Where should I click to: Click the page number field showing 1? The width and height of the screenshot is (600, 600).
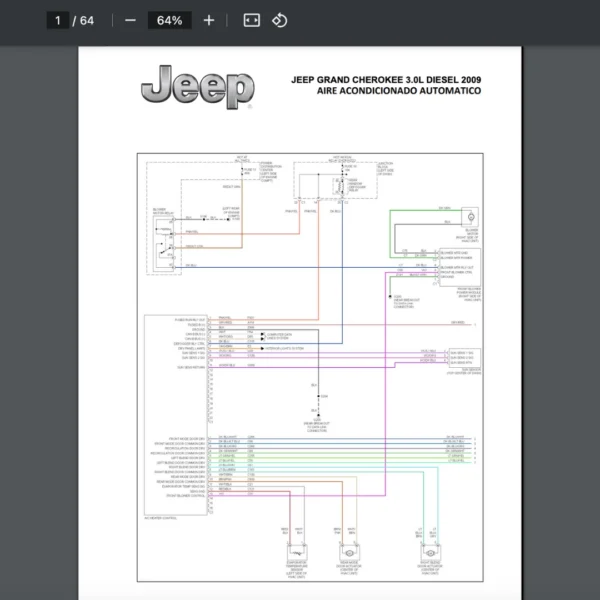59,20
